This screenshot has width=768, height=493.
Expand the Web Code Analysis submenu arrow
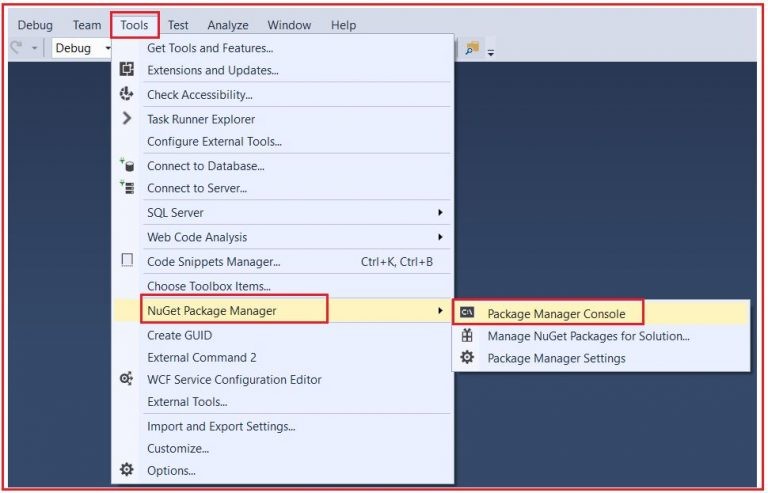[x=440, y=237]
